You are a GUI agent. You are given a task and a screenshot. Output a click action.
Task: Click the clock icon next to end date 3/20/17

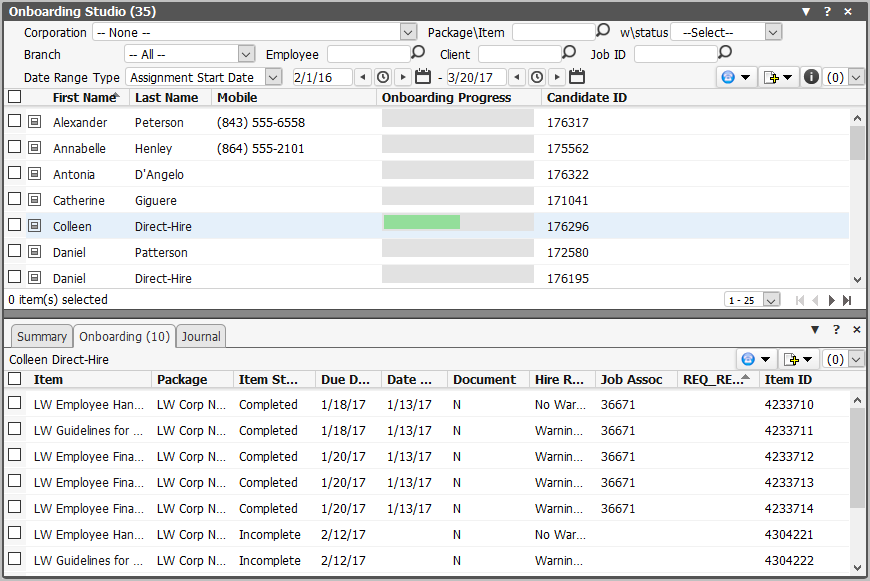click(x=537, y=77)
